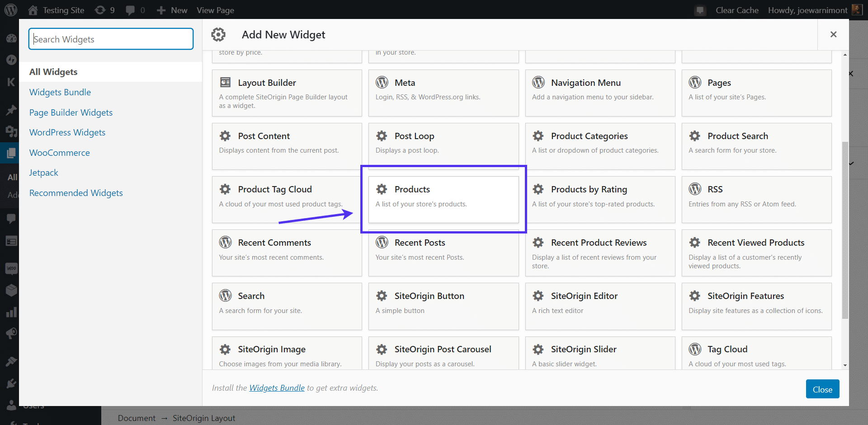Open the megaphone marketing icon in the sidebar
This screenshot has width=868, height=425.
point(12,333)
